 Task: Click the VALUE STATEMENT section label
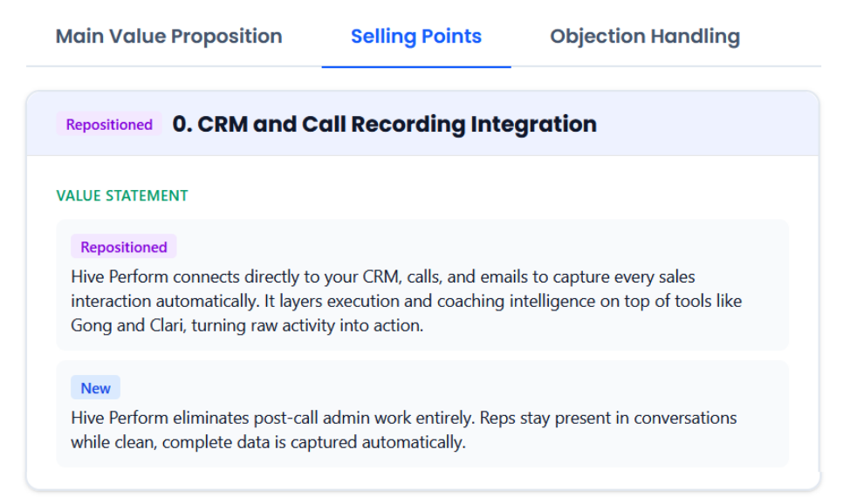click(x=121, y=195)
